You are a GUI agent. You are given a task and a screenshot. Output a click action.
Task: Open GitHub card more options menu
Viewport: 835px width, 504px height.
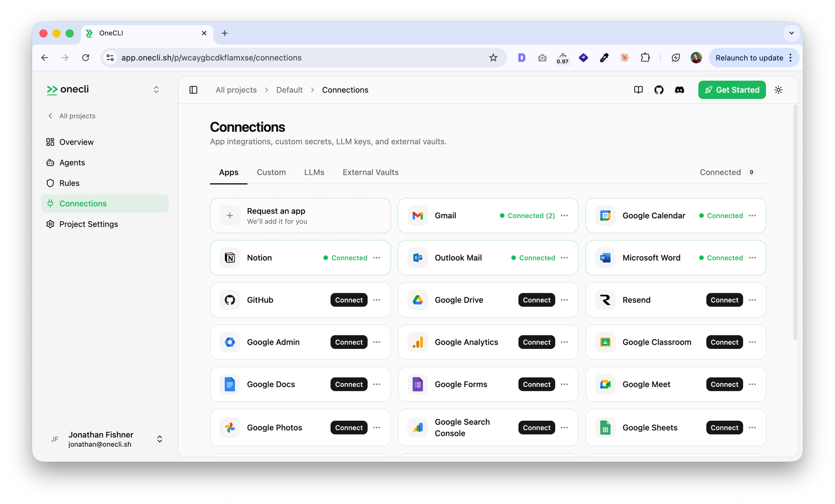(377, 300)
